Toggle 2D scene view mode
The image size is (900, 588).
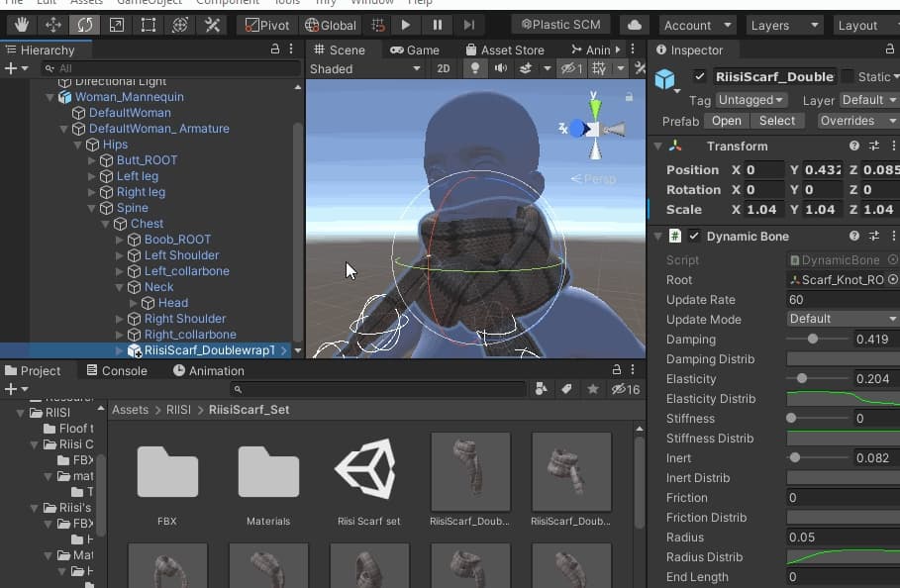(x=443, y=68)
